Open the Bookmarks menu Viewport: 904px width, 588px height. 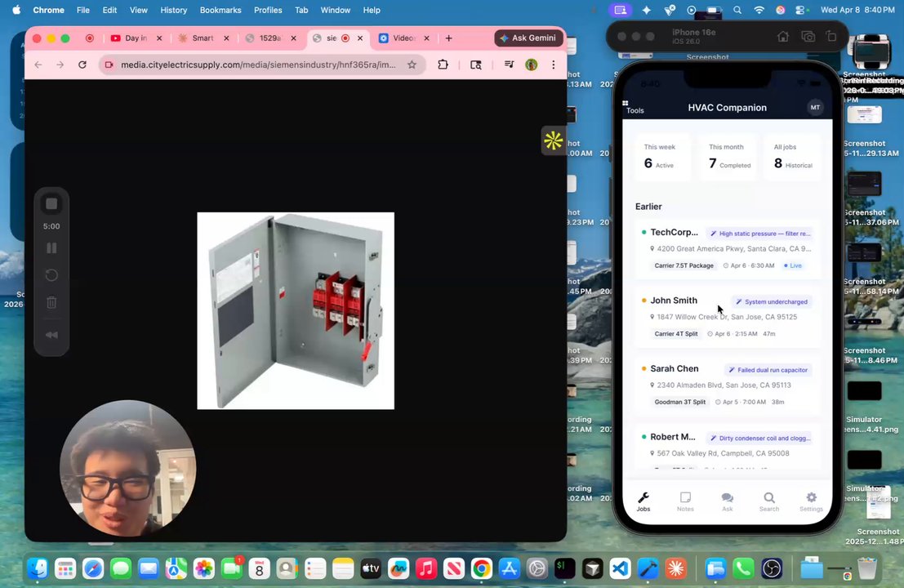(x=220, y=10)
